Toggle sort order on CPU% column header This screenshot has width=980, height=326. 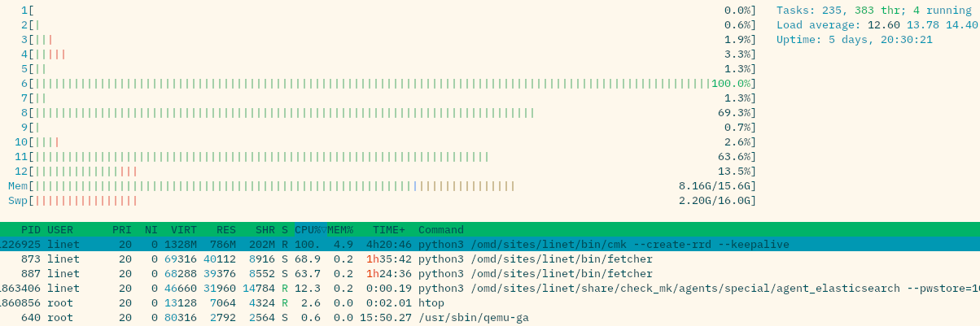click(x=309, y=230)
